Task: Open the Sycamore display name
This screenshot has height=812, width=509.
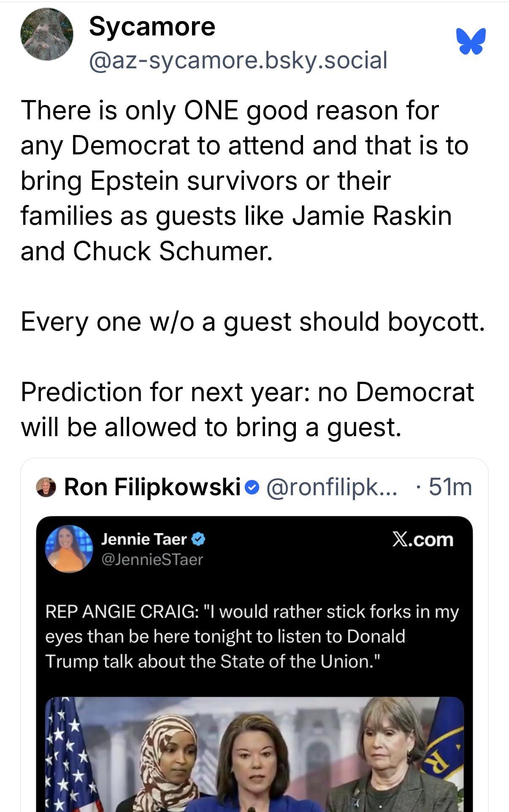Action: point(152,26)
